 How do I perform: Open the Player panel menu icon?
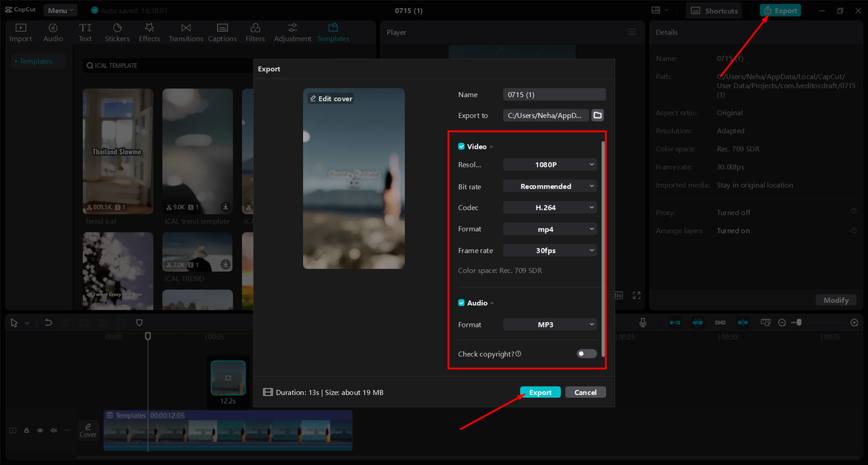(x=632, y=33)
